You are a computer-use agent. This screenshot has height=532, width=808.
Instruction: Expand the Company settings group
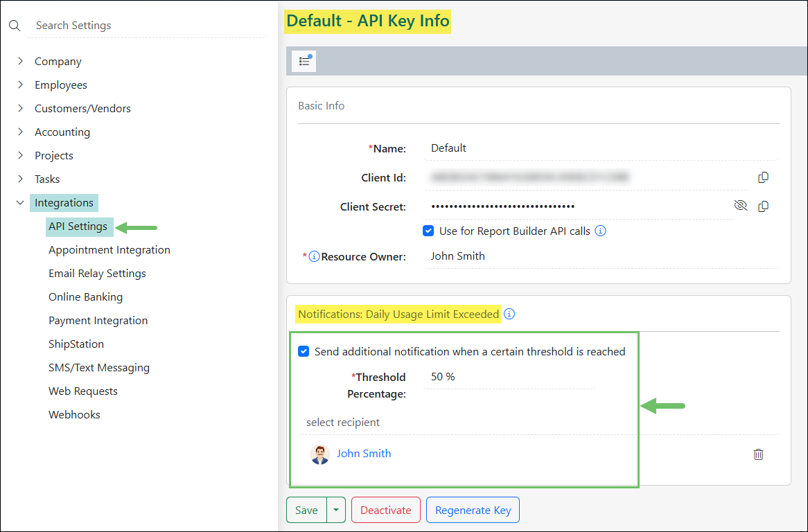(x=20, y=61)
